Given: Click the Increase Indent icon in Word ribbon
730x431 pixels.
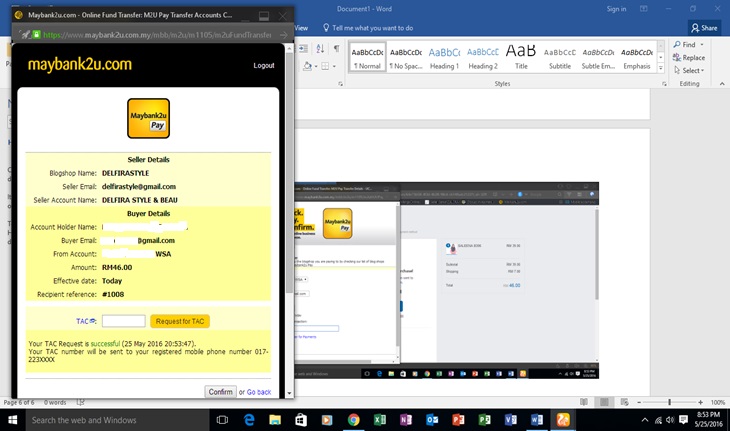Looking at the screenshot, I should 303,48.
